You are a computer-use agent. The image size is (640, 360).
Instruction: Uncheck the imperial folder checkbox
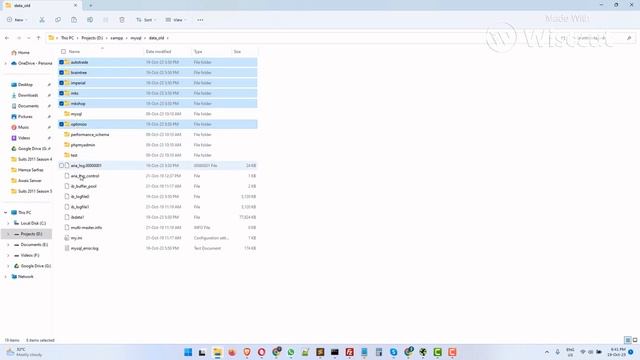[61, 83]
